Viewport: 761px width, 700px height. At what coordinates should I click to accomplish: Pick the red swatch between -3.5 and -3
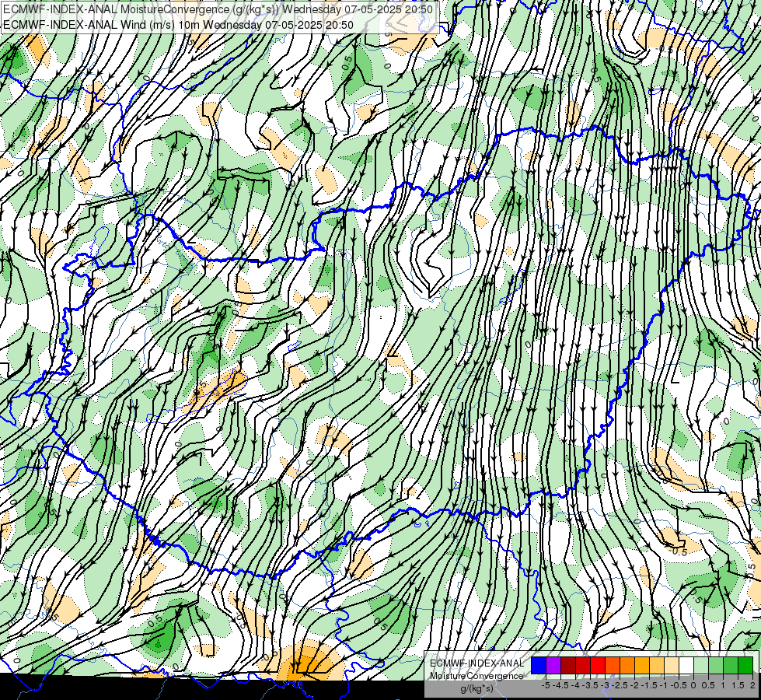point(583,665)
